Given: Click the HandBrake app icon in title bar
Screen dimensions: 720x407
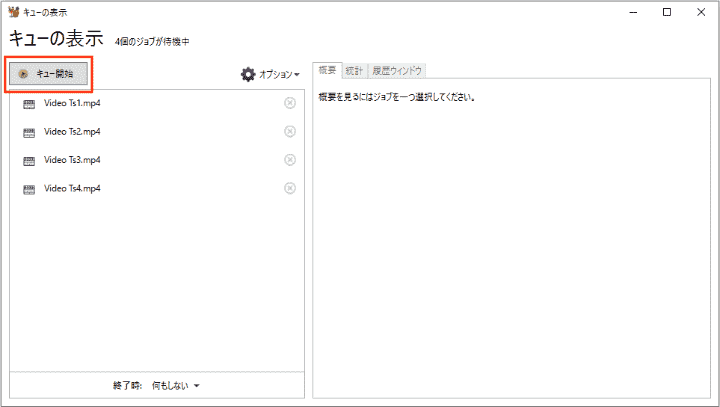Looking at the screenshot, I should 12,13.
